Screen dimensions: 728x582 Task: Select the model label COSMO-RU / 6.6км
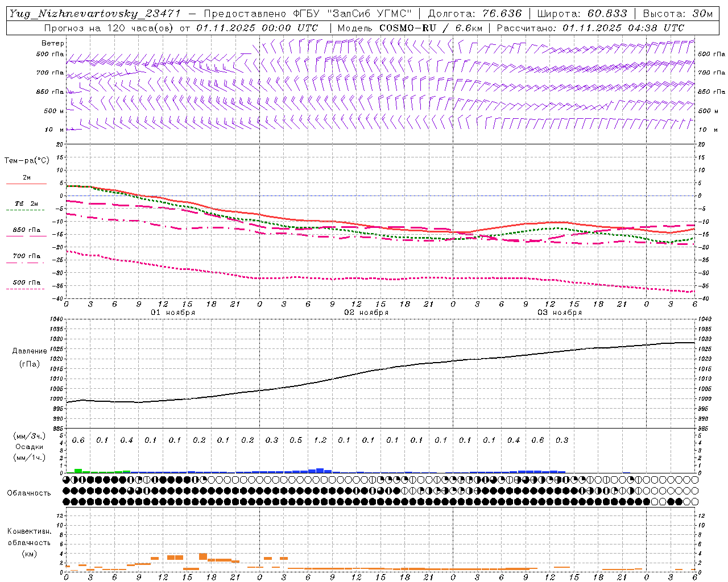point(431,28)
